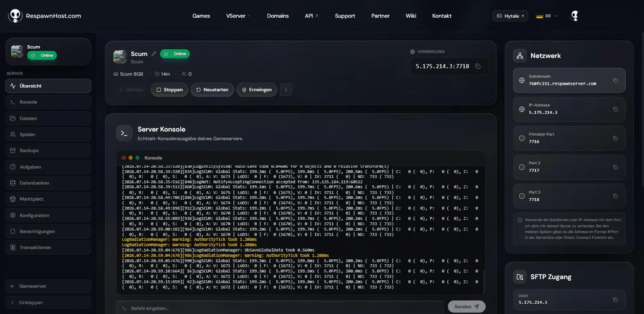This screenshot has height=314, width=644.
Task: Click the SFTP Zugang folder icon
Action: (520, 277)
